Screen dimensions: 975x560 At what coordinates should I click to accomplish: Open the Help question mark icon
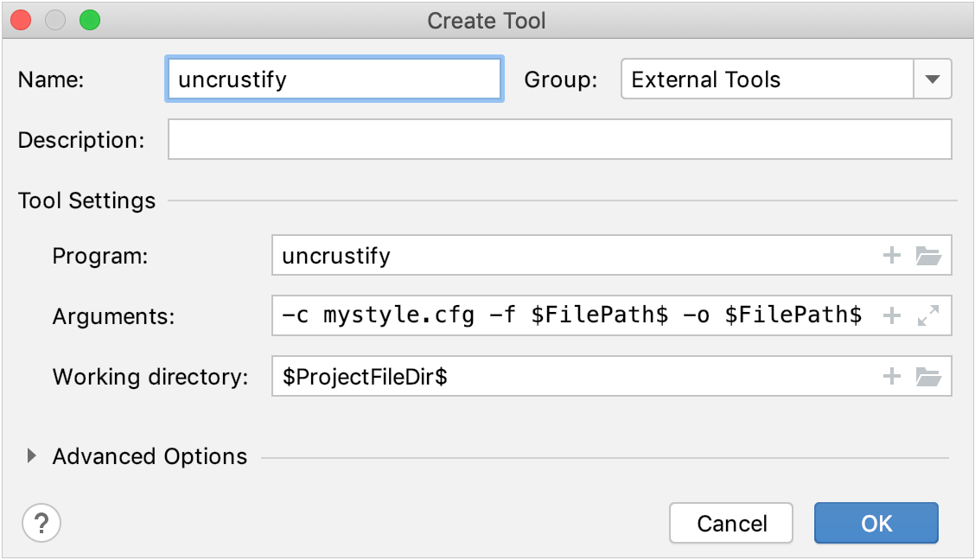[40, 523]
